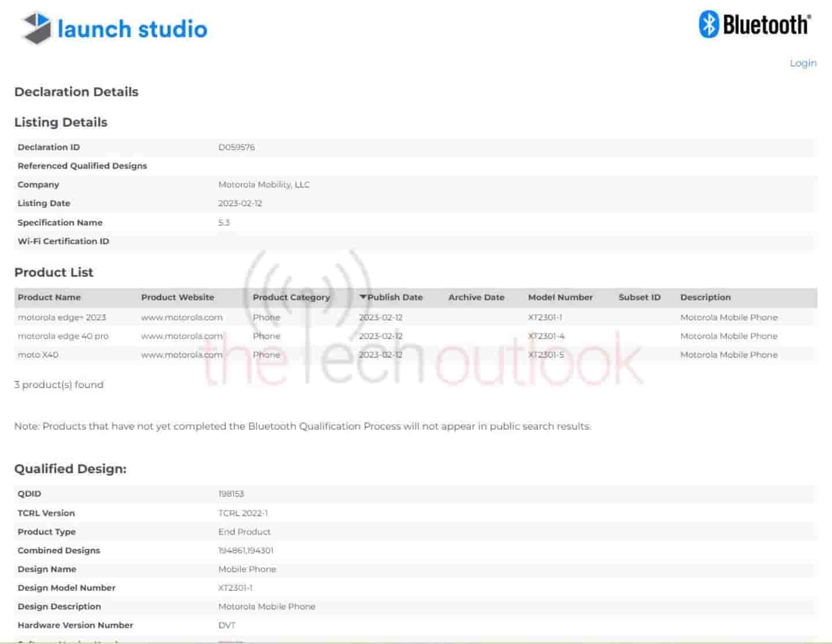Screen dimensions: 832x644
Task: Sort by Product Name column header
Action: pyautogui.click(x=49, y=297)
